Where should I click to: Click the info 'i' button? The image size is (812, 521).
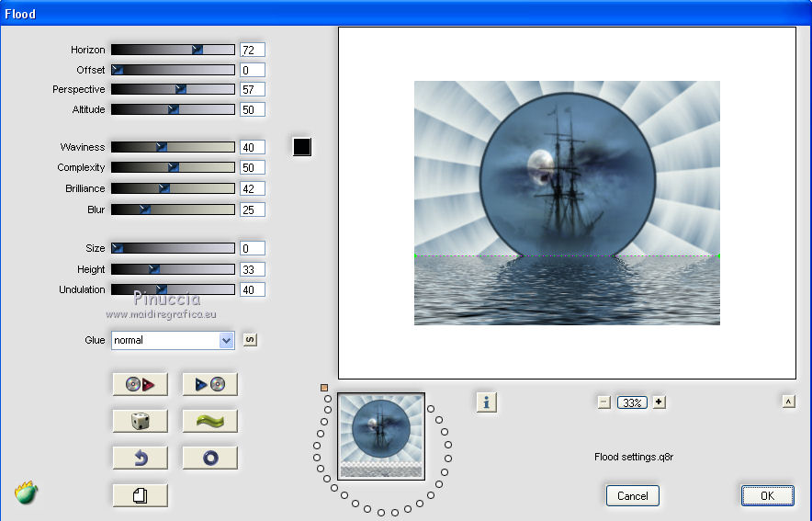pyautogui.click(x=486, y=402)
